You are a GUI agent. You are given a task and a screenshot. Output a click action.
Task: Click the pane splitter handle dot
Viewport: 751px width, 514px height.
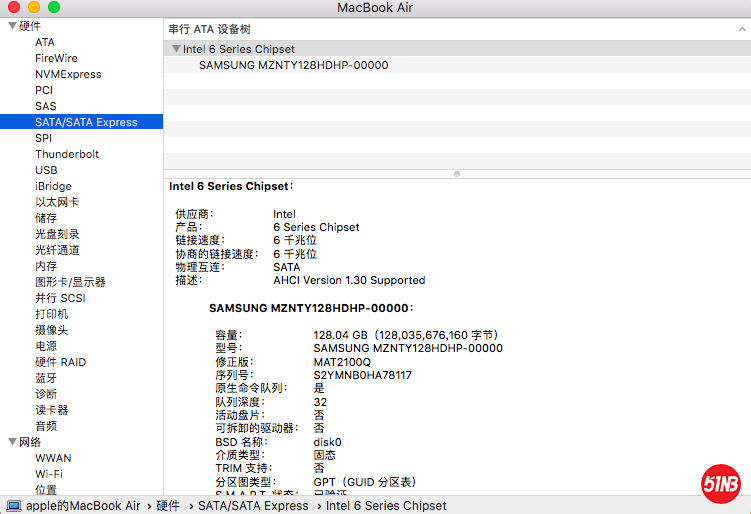(x=457, y=173)
